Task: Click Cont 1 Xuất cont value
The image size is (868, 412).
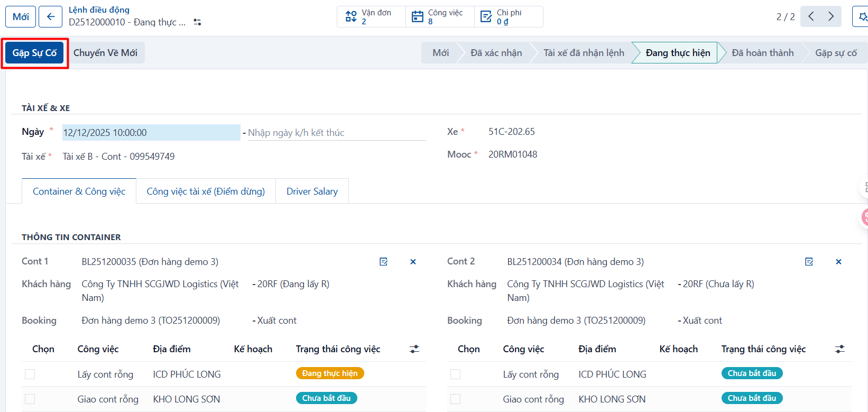Action: click(x=277, y=321)
